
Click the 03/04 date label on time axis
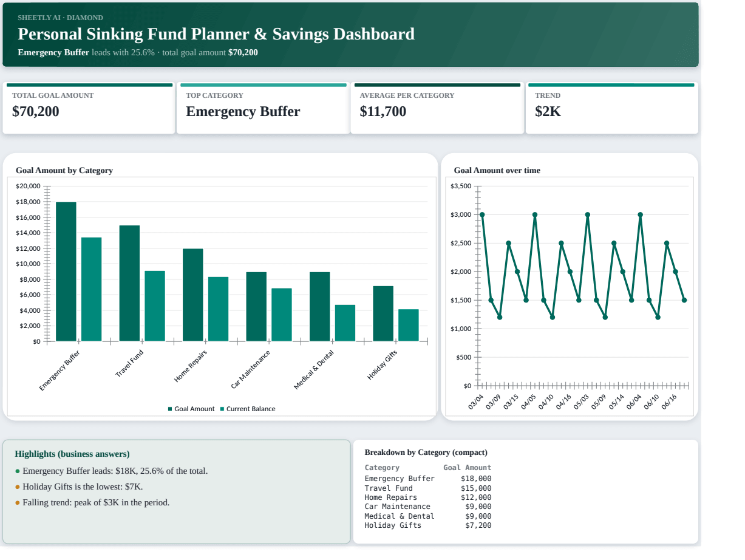(x=476, y=401)
